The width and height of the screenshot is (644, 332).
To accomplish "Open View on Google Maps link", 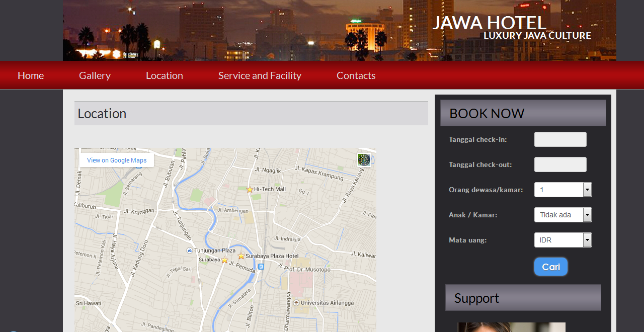I will point(116,160).
